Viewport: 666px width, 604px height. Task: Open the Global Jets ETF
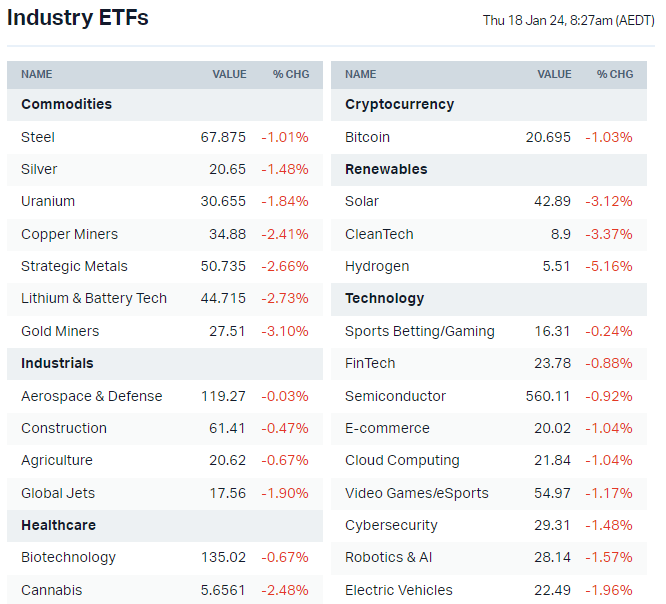(57, 493)
